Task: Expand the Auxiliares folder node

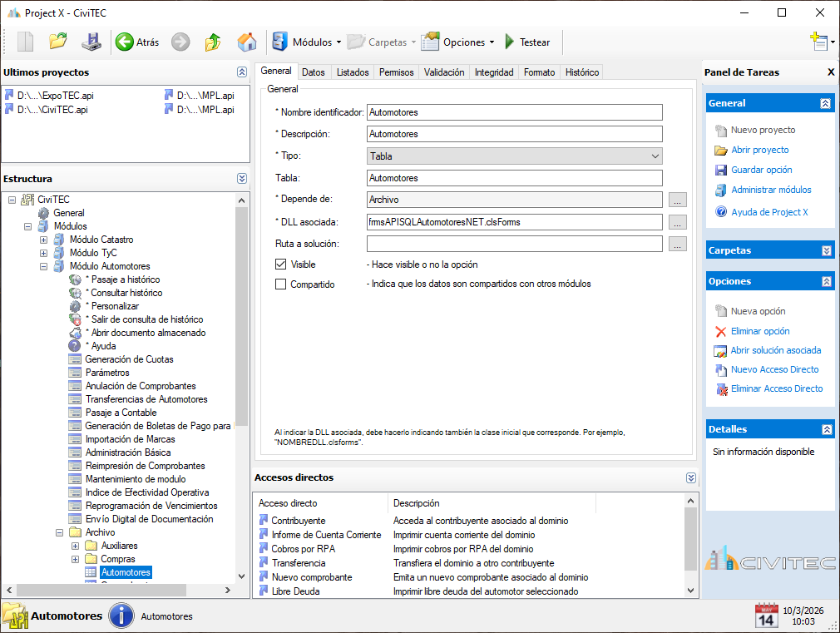Action: tap(75, 546)
